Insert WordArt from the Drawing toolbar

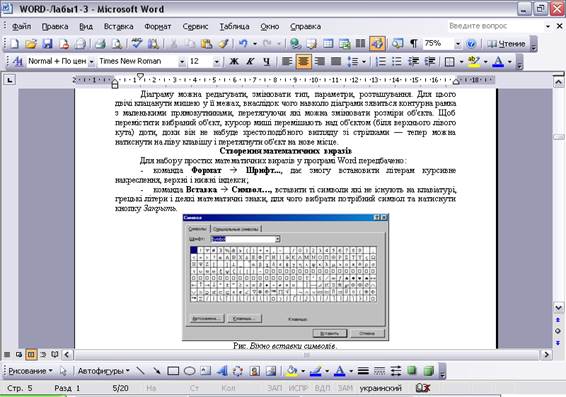pyautogui.click(x=222, y=371)
